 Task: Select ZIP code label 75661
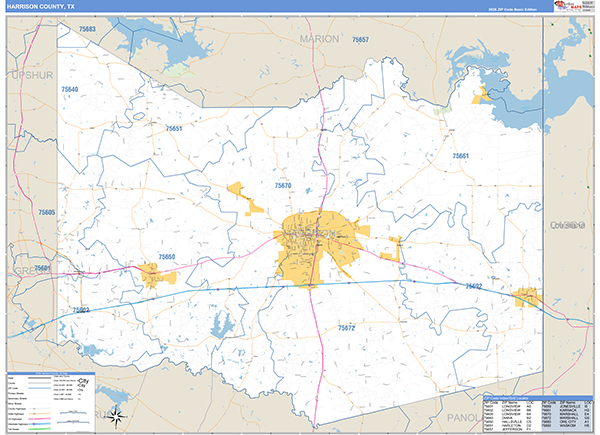[460, 156]
